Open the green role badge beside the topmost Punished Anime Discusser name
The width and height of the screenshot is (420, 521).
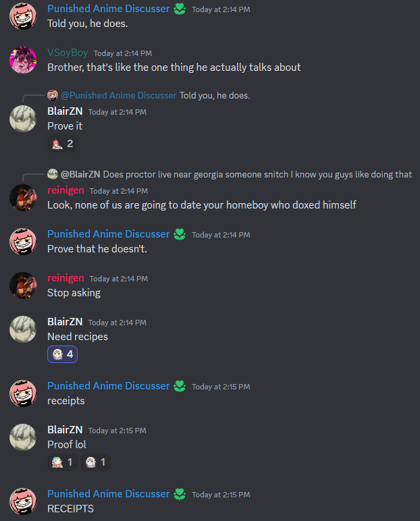180,9
